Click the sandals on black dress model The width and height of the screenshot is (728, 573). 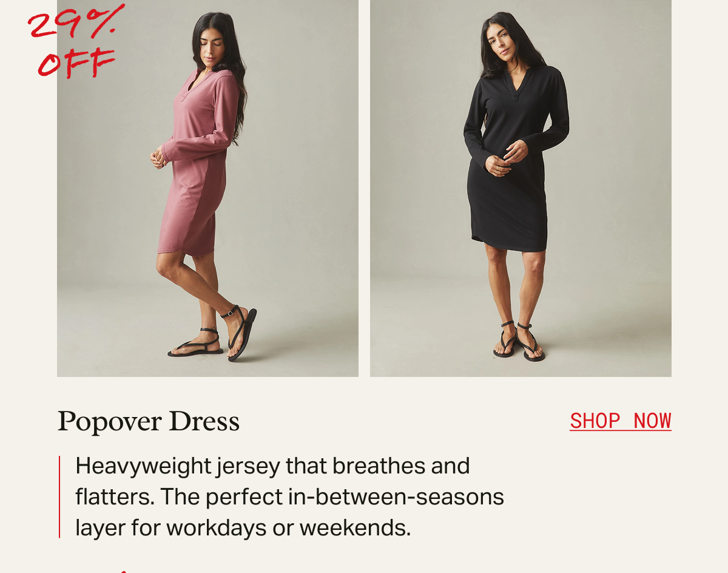[x=518, y=341]
